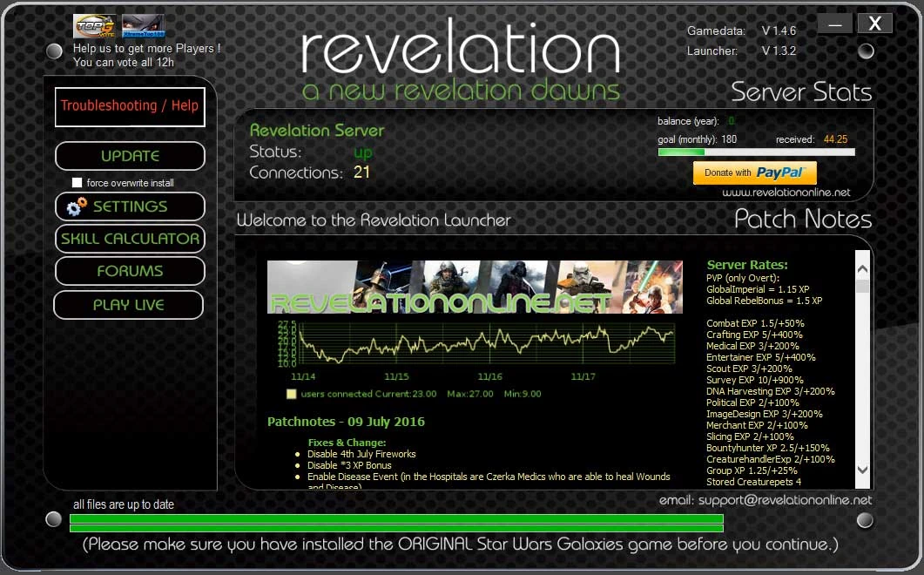
Task: Open the SKILL CALCULATOR
Action: (x=129, y=239)
